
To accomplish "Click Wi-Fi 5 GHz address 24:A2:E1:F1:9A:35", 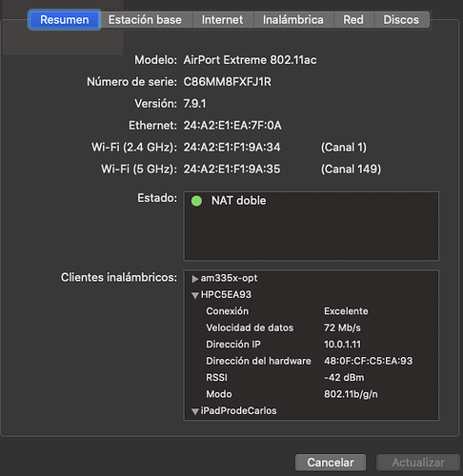I will click(x=231, y=169).
